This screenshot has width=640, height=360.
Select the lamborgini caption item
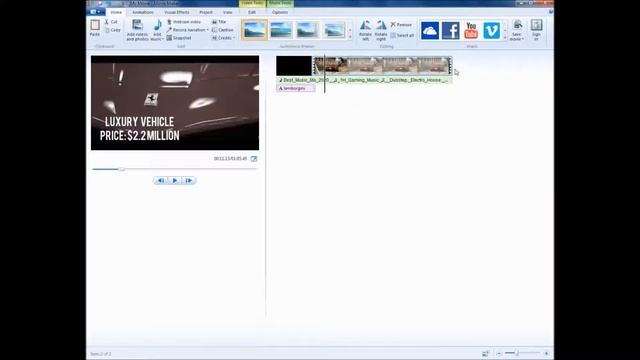(x=296, y=89)
